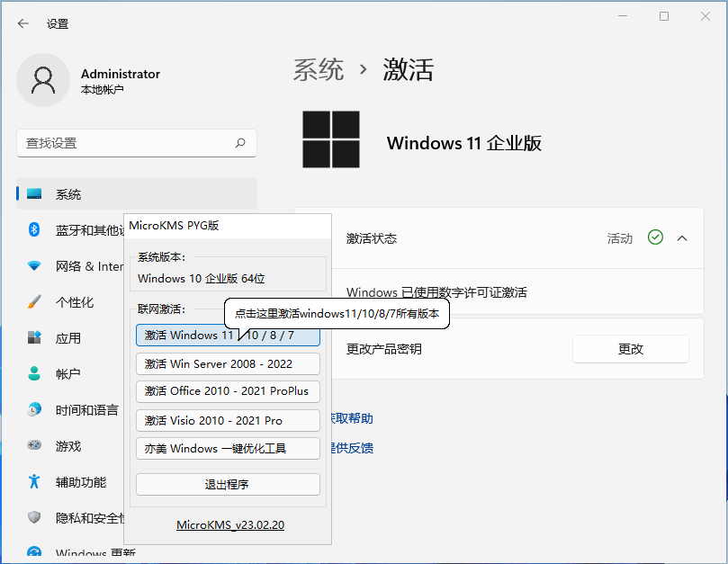This screenshot has height=564, width=728.
Task: Focus the 查找设置 search field
Action: (x=137, y=143)
